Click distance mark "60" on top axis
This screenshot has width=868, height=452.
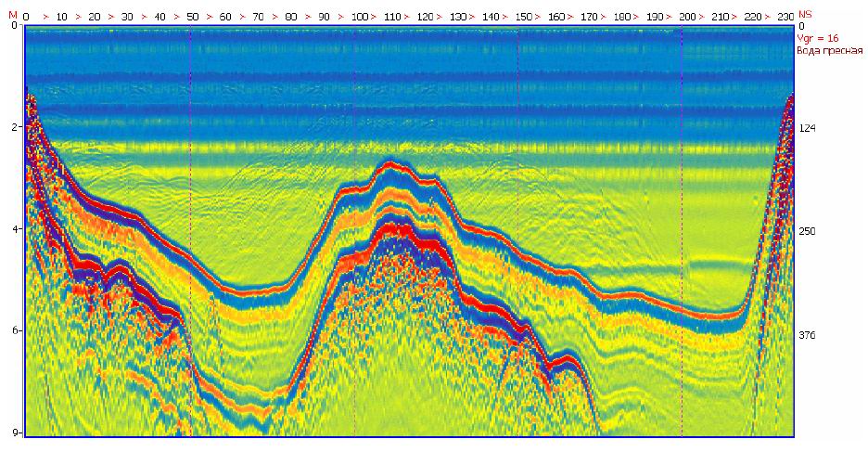pos(225,18)
